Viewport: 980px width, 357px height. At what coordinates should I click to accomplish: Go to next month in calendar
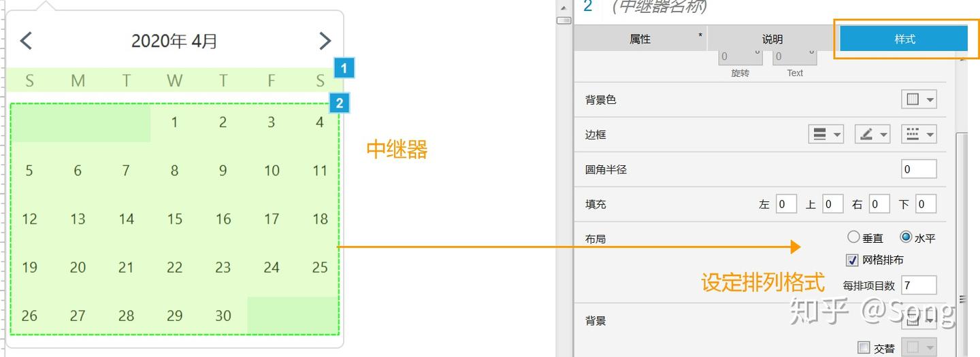325,41
